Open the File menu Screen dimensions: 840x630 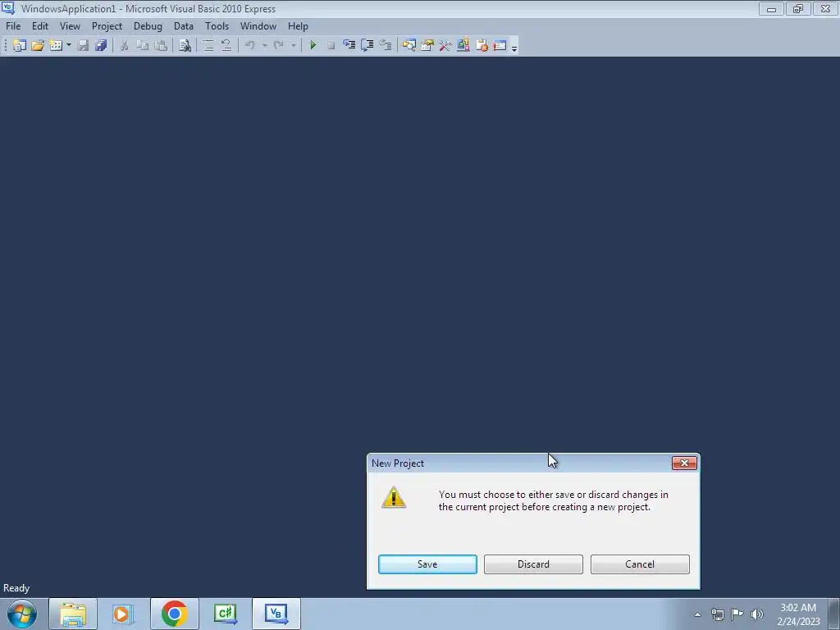(13, 26)
